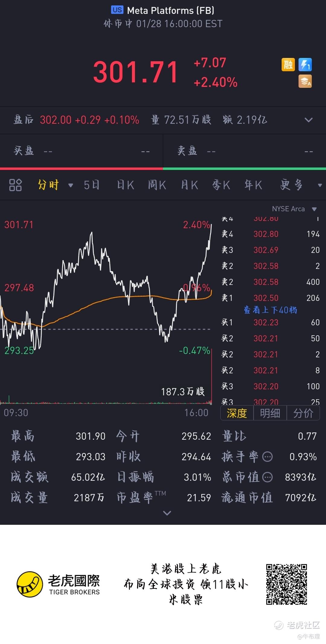Switch to the 月K chart tab
The height and width of the screenshot is (644, 326).
190,185
